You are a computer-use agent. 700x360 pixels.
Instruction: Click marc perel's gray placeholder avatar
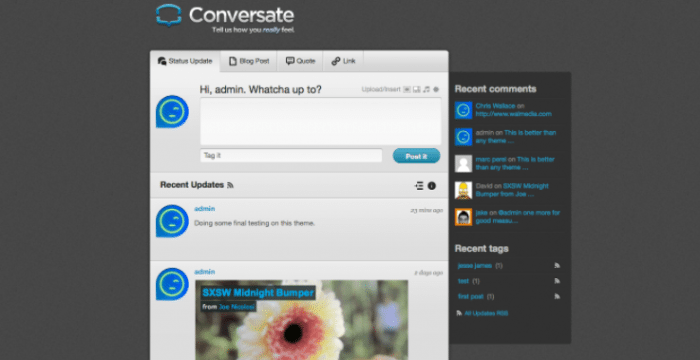463,163
